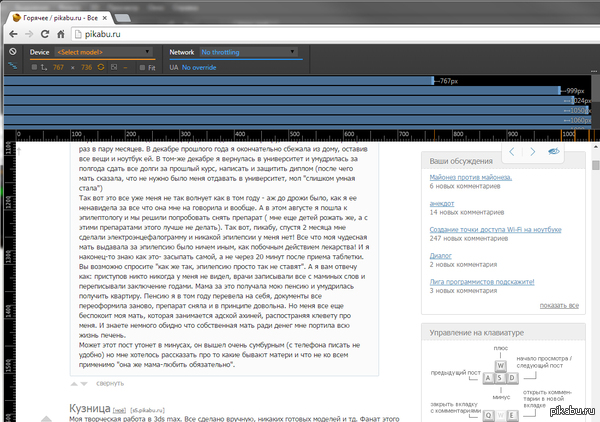Go to next post with right chevron

(x=532, y=152)
